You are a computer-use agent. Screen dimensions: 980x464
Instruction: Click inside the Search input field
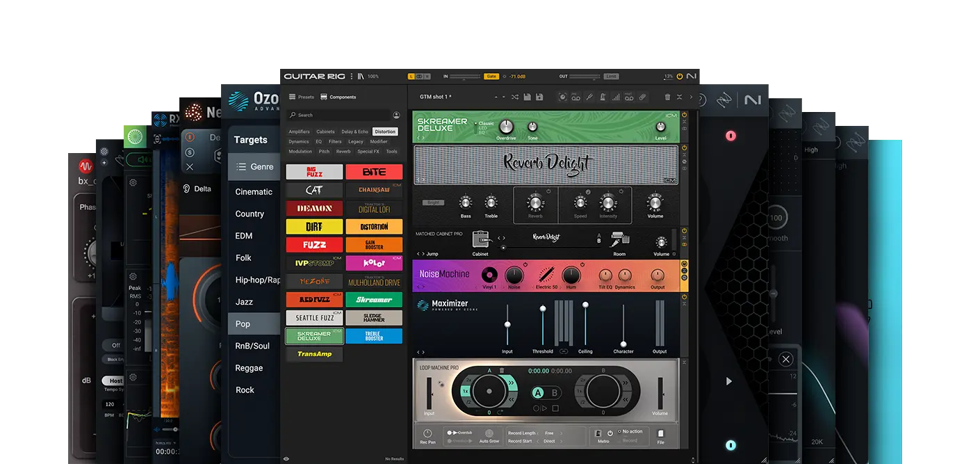click(x=339, y=115)
